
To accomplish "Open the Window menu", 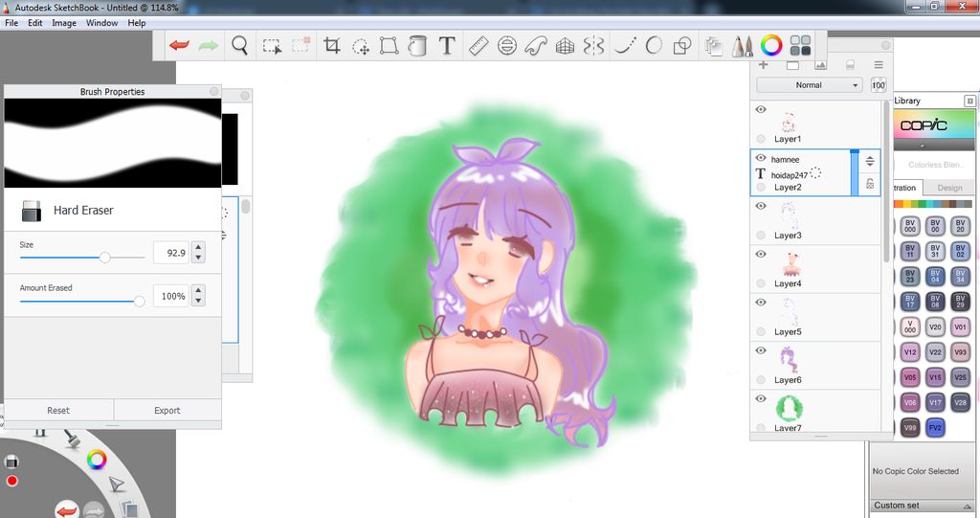I will tap(101, 23).
